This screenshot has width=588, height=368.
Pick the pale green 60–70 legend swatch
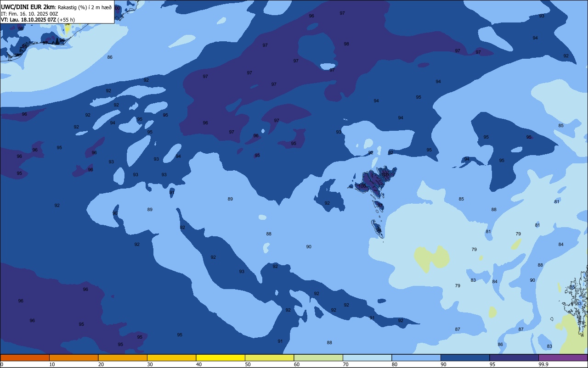[318, 357]
